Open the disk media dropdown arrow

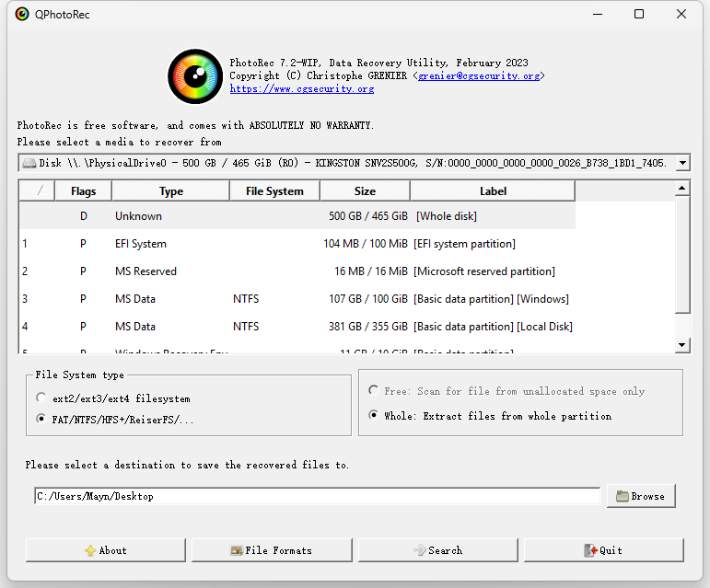point(682,163)
